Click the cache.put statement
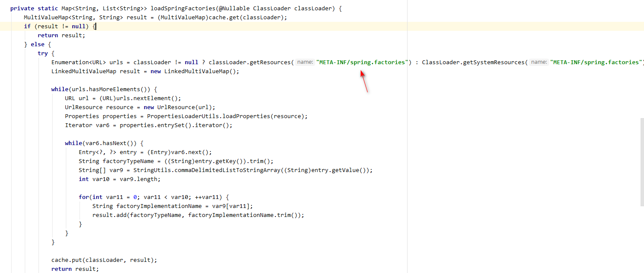 pyautogui.click(x=104, y=260)
